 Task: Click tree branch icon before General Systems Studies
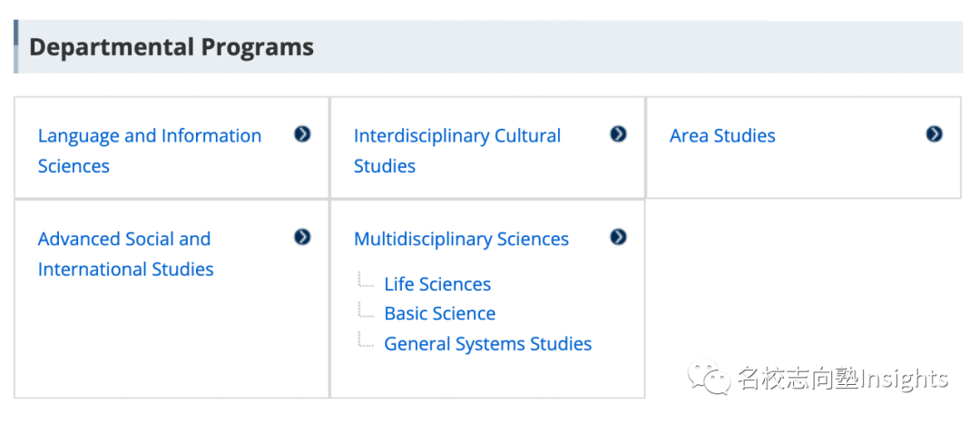(x=366, y=340)
